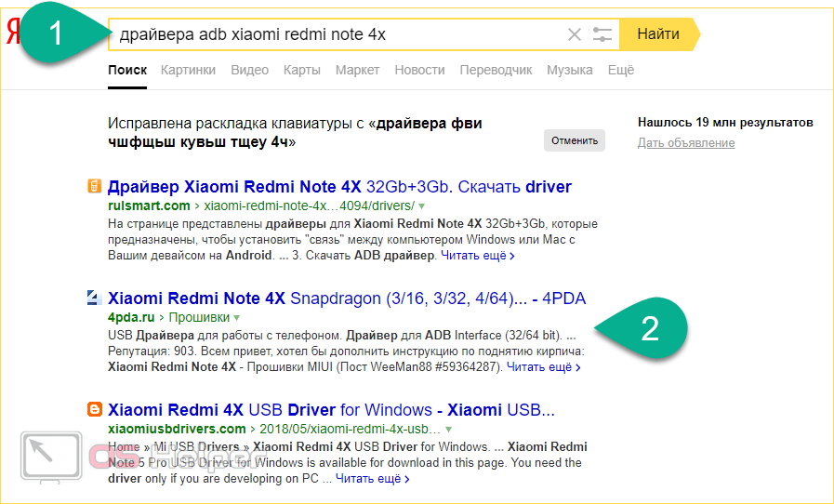Image resolution: width=834 pixels, height=504 pixels.
Task: Expand first result with Читать ещё
Action: 478,255
